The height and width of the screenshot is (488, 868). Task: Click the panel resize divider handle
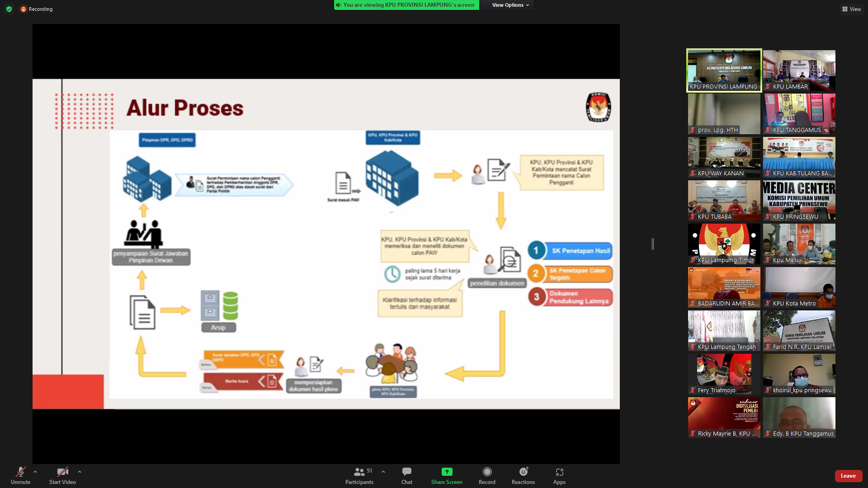point(653,244)
